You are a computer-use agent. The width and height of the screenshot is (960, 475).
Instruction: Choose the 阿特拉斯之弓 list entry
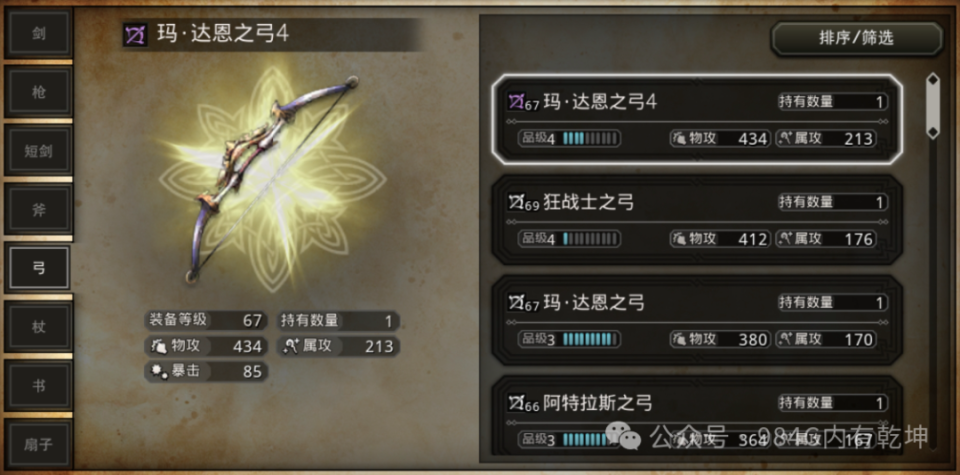697,417
